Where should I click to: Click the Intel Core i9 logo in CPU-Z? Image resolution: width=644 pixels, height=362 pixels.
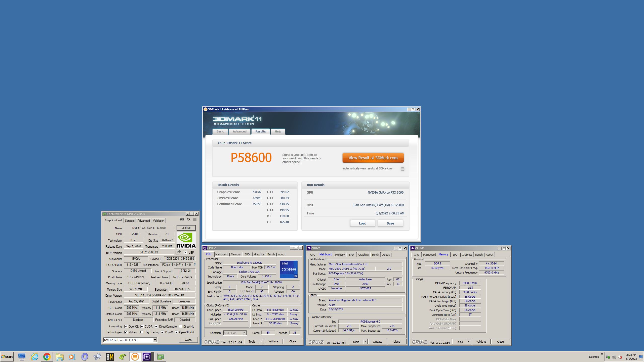coord(289,269)
